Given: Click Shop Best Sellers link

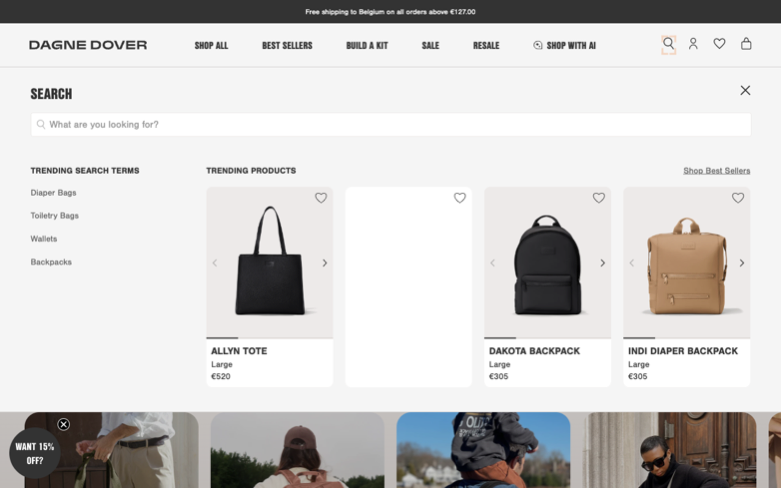Looking at the screenshot, I should coord(716,171).
